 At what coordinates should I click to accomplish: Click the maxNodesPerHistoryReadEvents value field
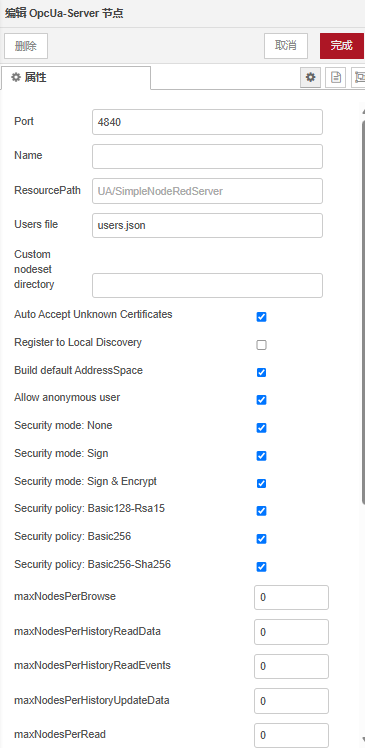[292, 666]
